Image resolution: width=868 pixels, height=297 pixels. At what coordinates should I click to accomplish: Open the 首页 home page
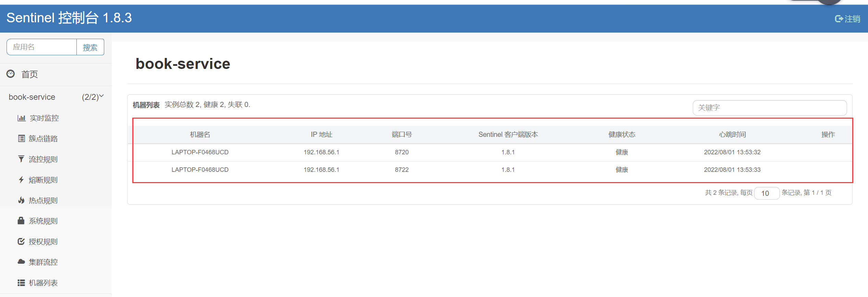point(29,74)
